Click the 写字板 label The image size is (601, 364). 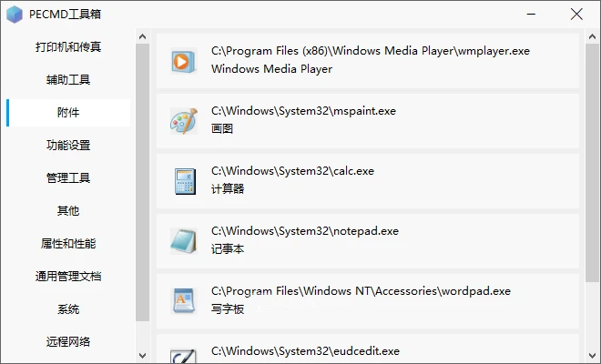[x=228, y=308]
